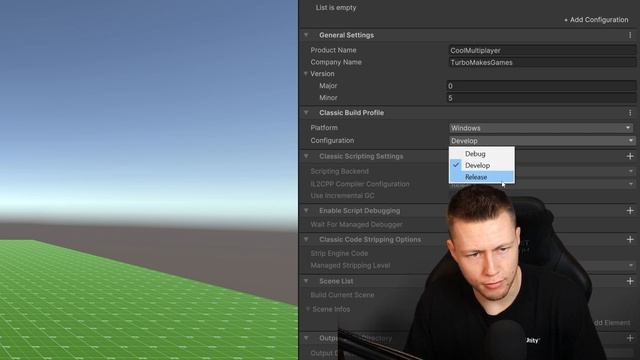Add Classic Scripting Settings override with plus
The image size is (640, 360).
click(x=630, y=156)
